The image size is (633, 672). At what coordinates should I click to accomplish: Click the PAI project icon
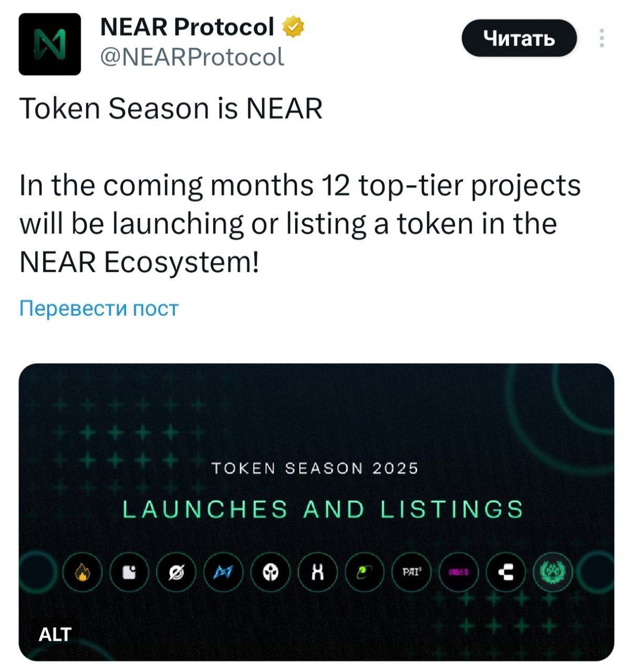tap(412, 572)
